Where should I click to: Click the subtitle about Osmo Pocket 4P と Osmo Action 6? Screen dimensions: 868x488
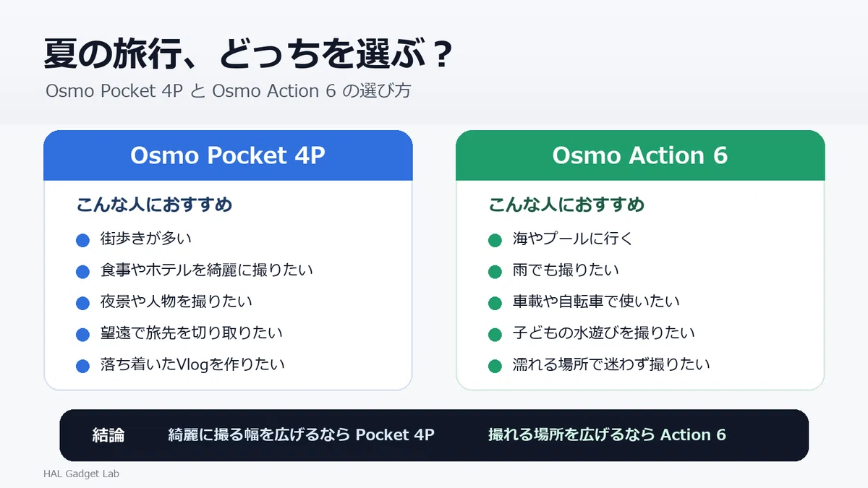pyautogui.click(x=229, y=92)
